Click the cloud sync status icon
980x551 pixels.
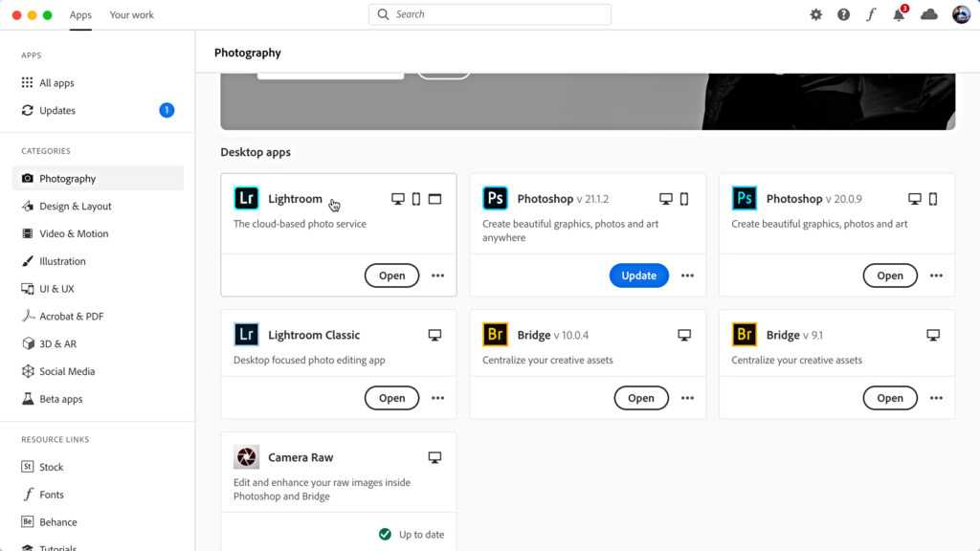928,14
